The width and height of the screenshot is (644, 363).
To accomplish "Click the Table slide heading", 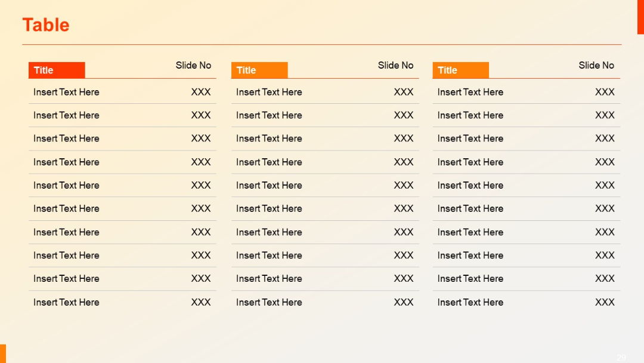I will 45,24.
